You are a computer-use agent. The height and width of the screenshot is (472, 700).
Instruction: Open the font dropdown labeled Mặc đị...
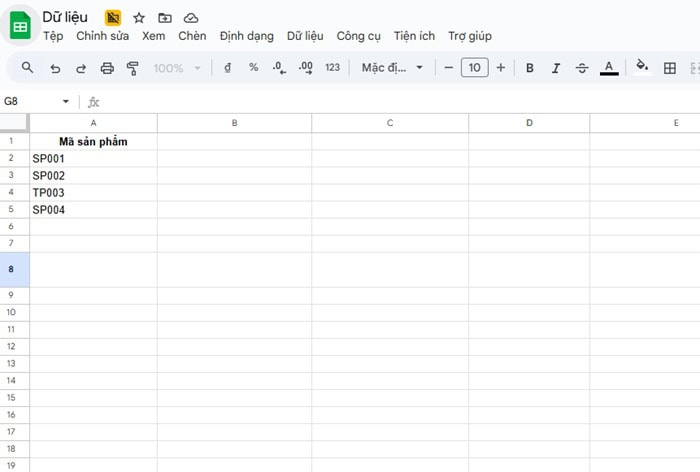pyautogui.click(x=392, y=68)
